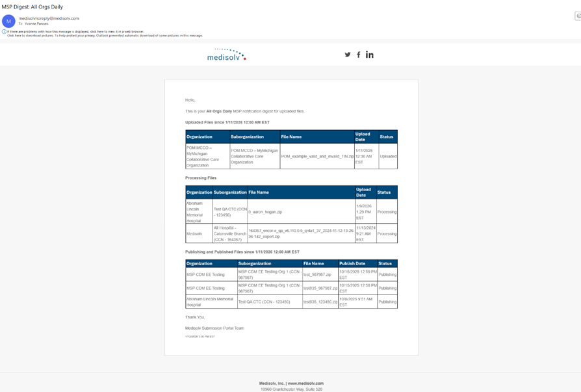Click the Medisolv logo

coord(226,55)
